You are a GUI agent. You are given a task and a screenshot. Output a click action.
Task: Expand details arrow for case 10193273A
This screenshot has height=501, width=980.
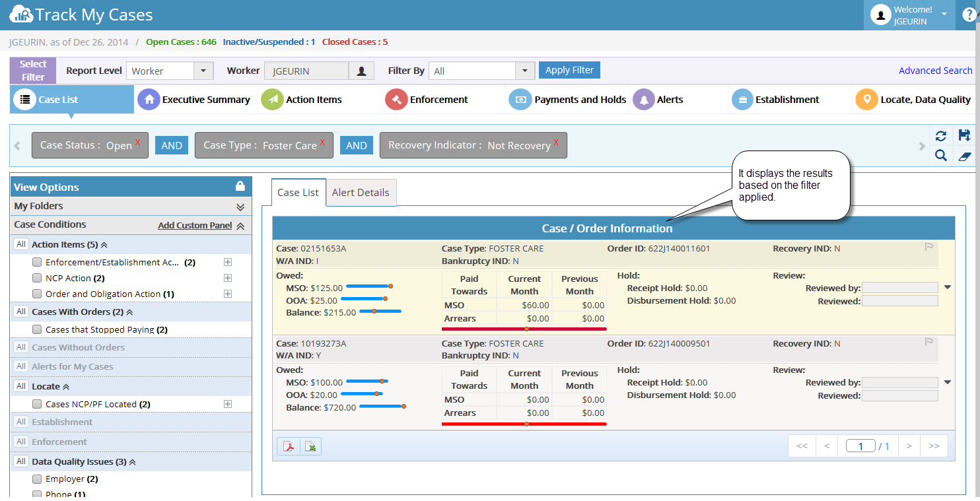point(948,382)
